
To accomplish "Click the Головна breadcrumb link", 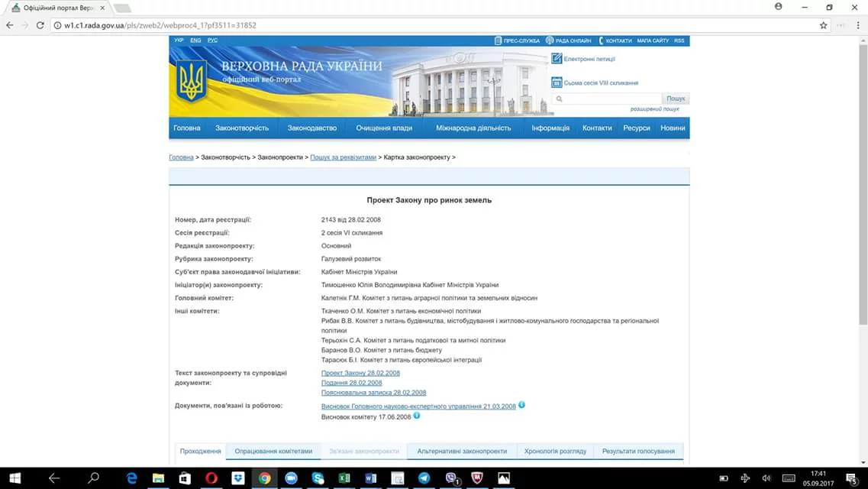I will tap(181, 157).
